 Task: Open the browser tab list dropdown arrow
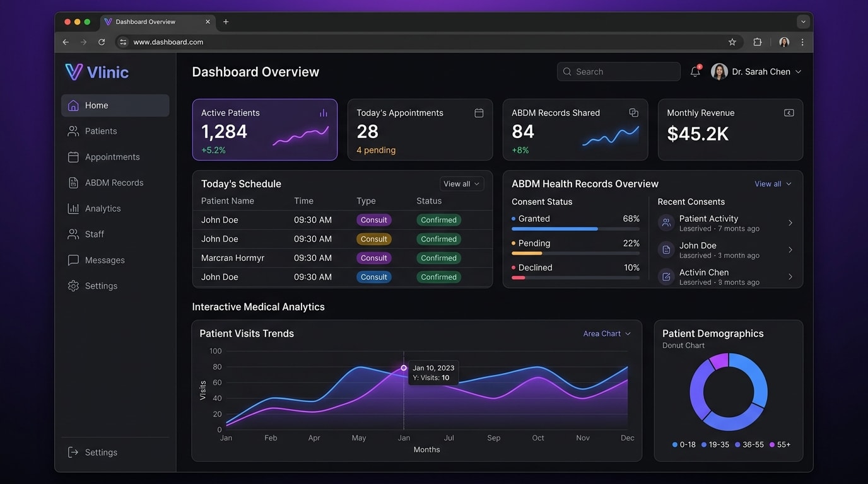pyautogui.click(x=803, y=21)
